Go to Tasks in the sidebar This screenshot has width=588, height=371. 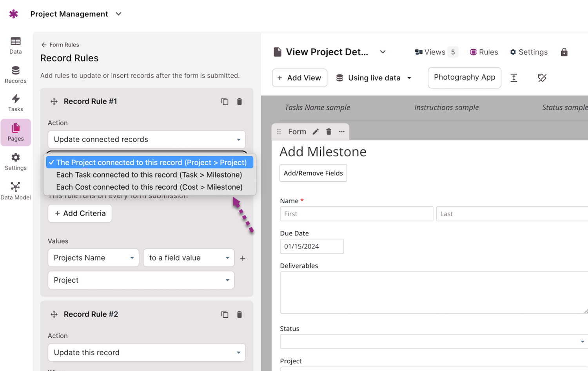(16, 103)
